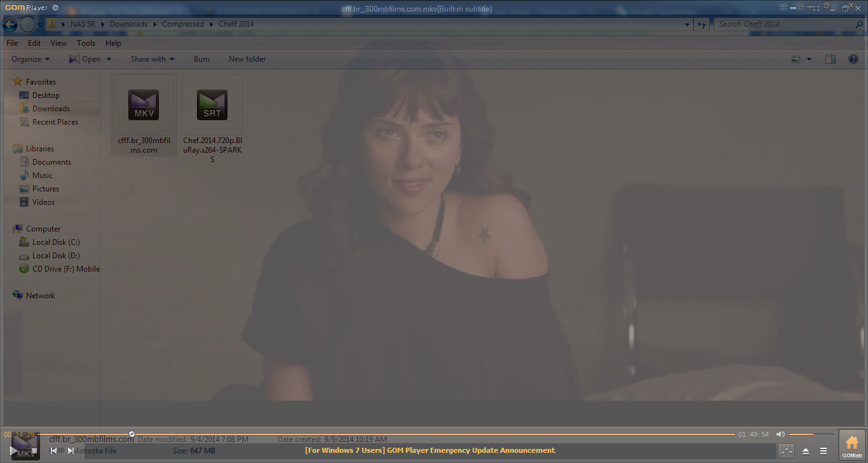Click the change view icon

pos(796,59)
